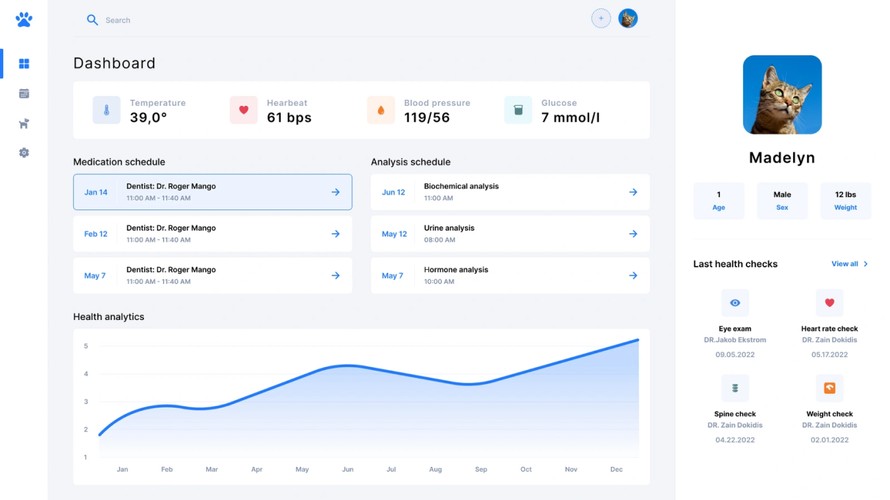Select the Heart rate check icon
This screenshot has width=890, height=500.
click(829, 303)
